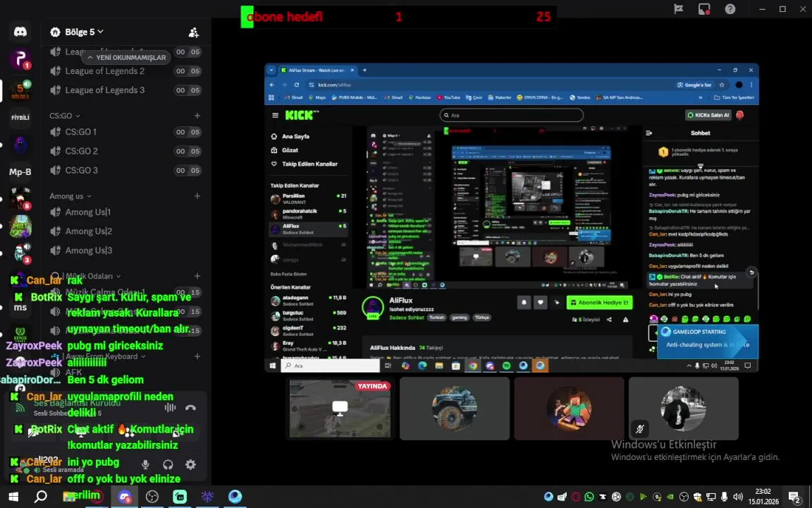
Task: Add a channel to CS:GO category
Action: (x=197, y=116)
